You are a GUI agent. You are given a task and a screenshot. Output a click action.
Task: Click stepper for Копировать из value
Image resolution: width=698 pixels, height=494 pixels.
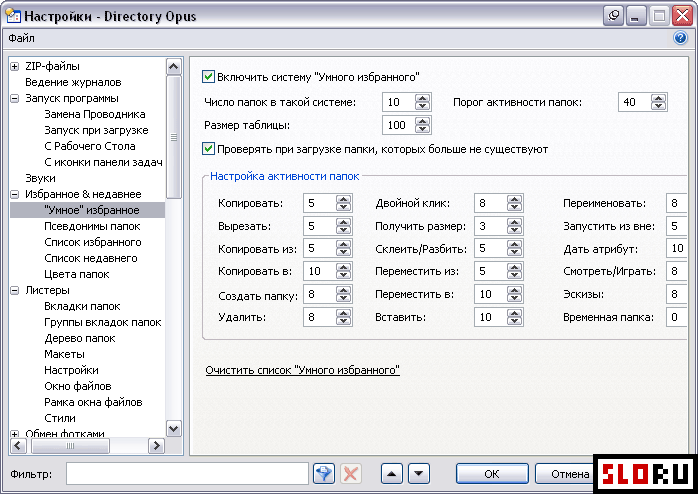[343, 249]
